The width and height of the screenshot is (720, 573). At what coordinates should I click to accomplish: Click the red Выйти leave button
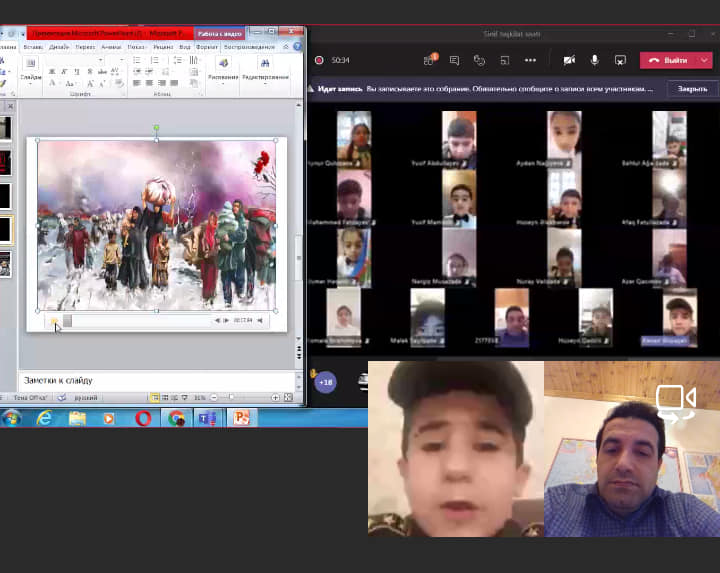pyautogui.click(x=669, y=60)
